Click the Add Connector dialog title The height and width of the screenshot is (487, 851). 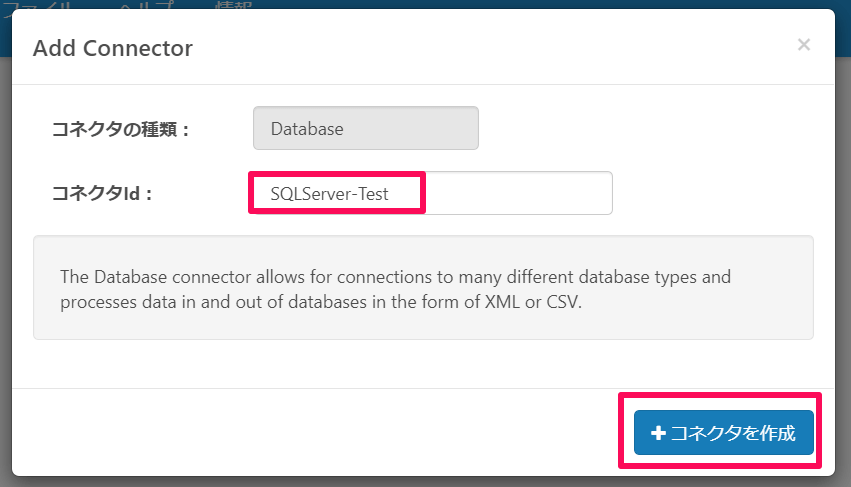pos(113,48)
